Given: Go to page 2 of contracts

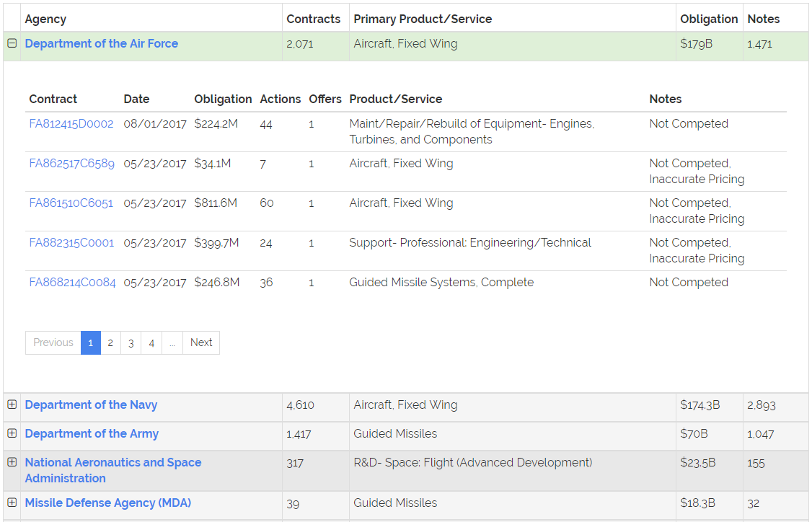Looking at the screenshot, I should tap(110, 343).
